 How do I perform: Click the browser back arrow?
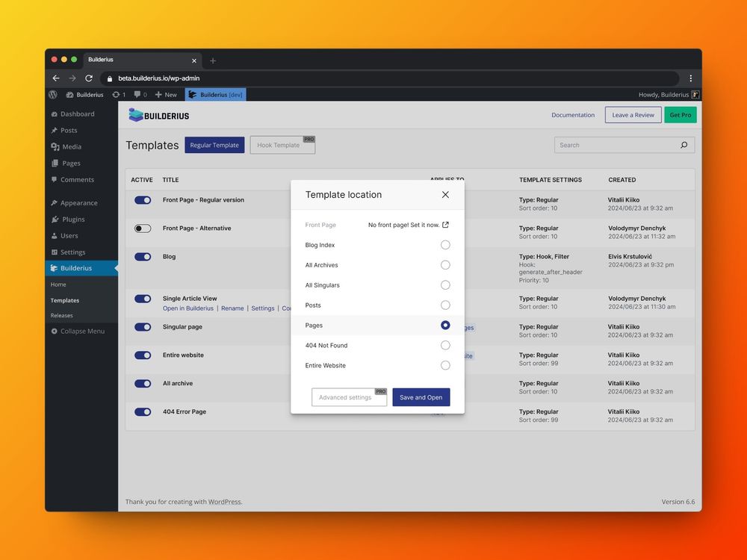coord(56,78)
